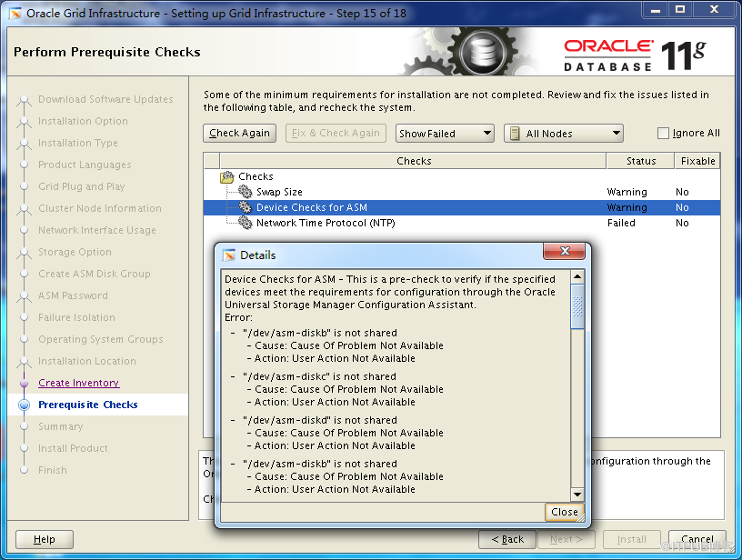Click the Check Again button
This screenshot has width=742, height=560.
tap(239, 134)
